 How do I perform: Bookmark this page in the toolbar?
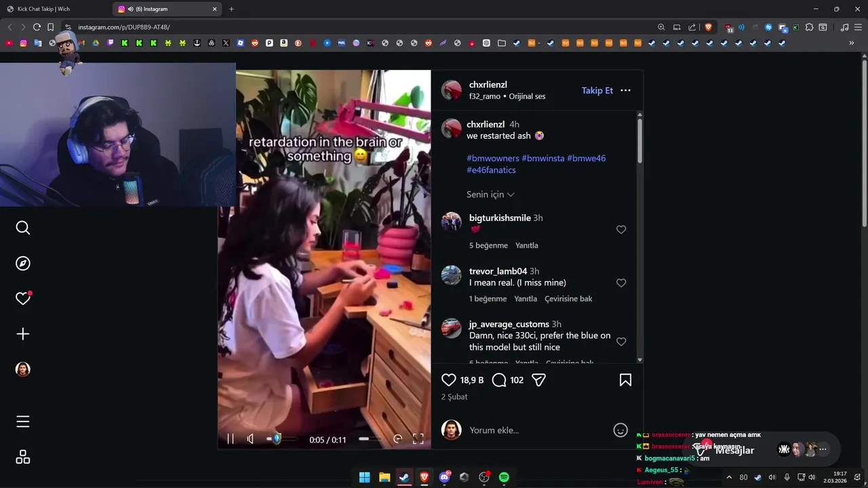click(50, 27)
